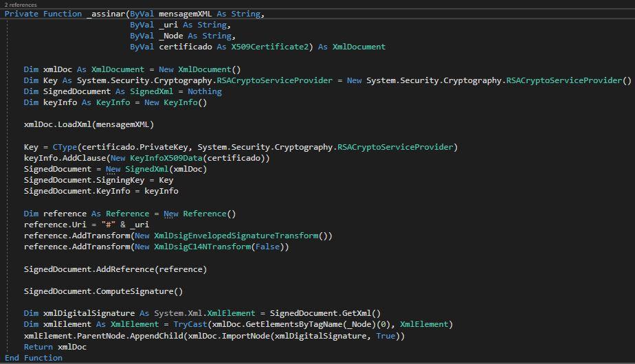
Task: Click the False argument
Action: coord(267,247)
